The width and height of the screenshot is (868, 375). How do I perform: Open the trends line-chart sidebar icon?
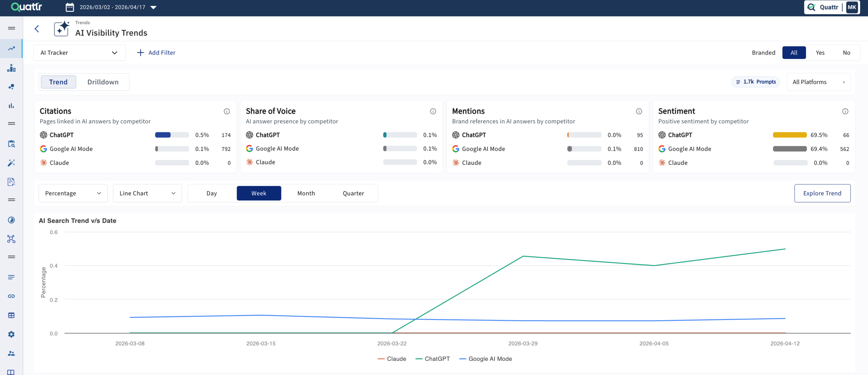[x=11, y=48]
